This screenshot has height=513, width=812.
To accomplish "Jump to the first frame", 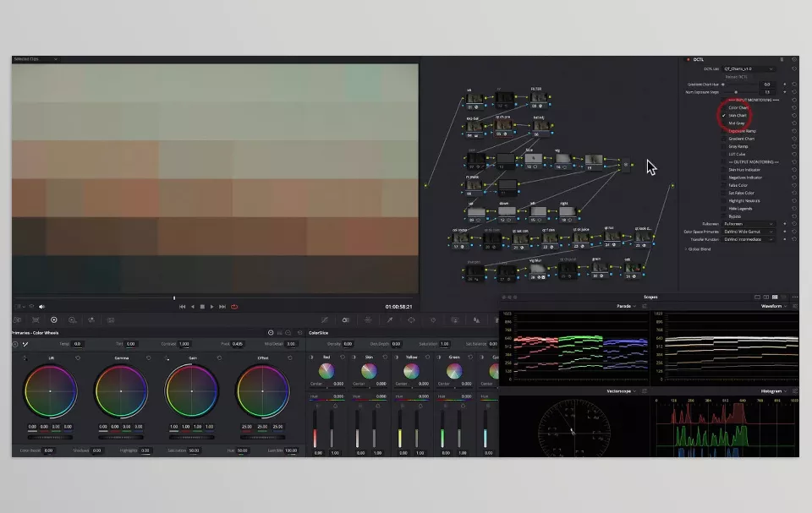I will [183, 307].
